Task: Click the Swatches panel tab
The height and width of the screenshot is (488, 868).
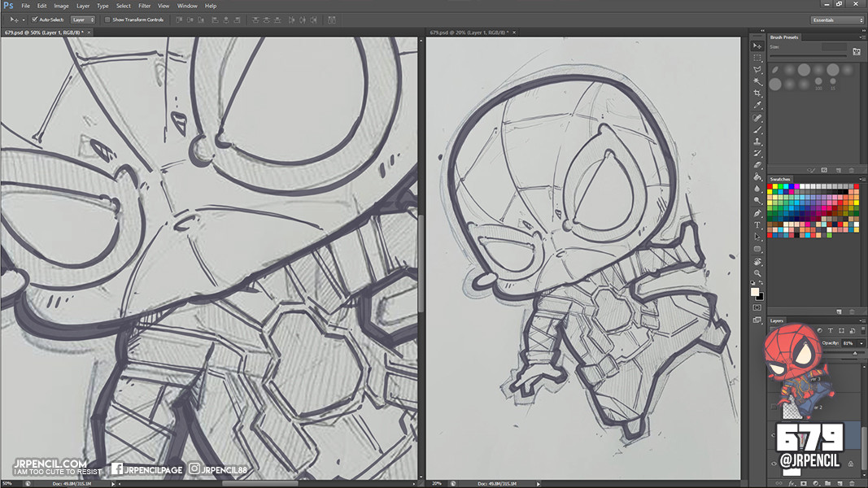Action: (780, 179)
